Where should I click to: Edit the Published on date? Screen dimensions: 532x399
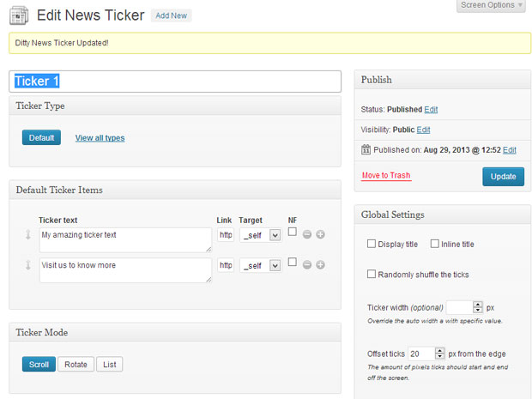pyautogui.click(x=510, y=150)
